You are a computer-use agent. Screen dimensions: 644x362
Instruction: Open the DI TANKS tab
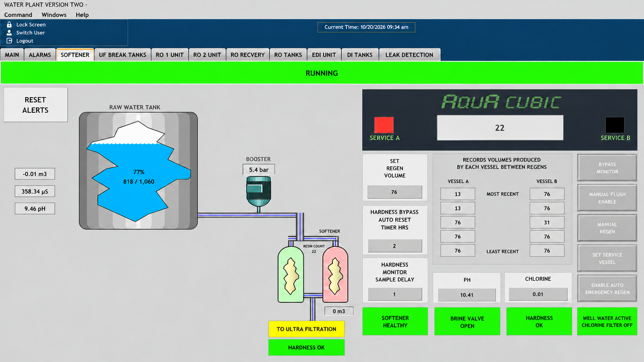(360, 55)
